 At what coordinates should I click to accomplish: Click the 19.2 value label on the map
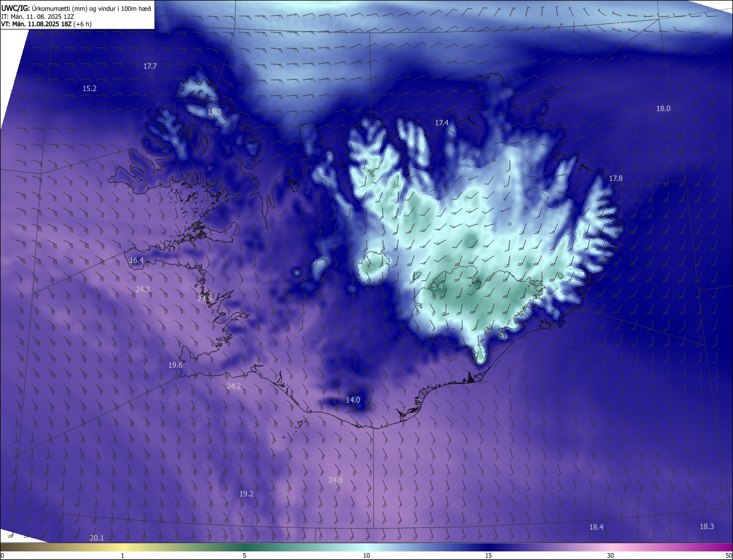point(246,494)
